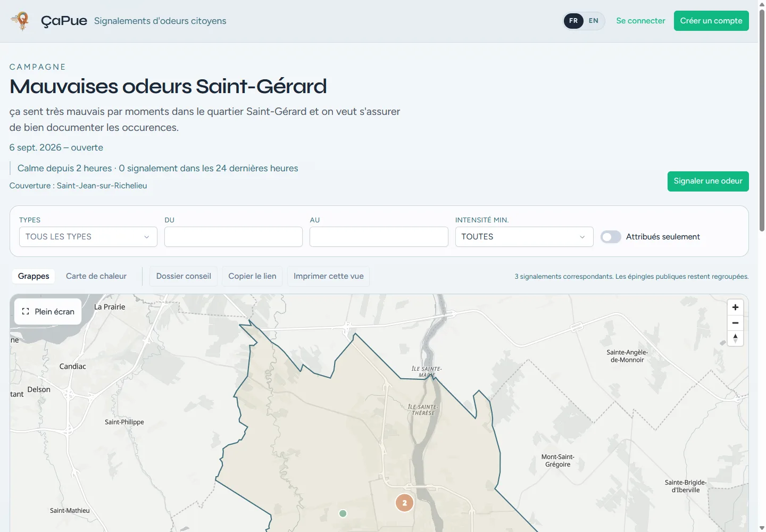Select the Grappes map view tab
This screenshot has height=532, width=766.
(x=34, y=276)
